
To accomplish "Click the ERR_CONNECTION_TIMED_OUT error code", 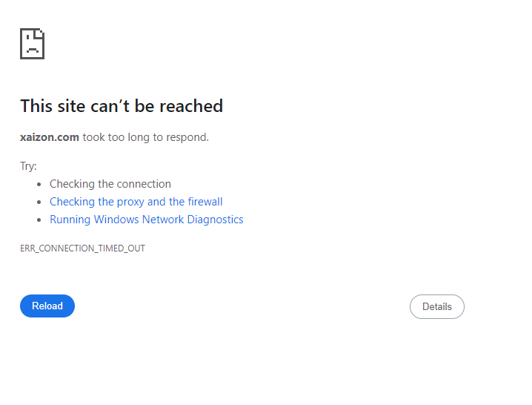I will [82, 248].
